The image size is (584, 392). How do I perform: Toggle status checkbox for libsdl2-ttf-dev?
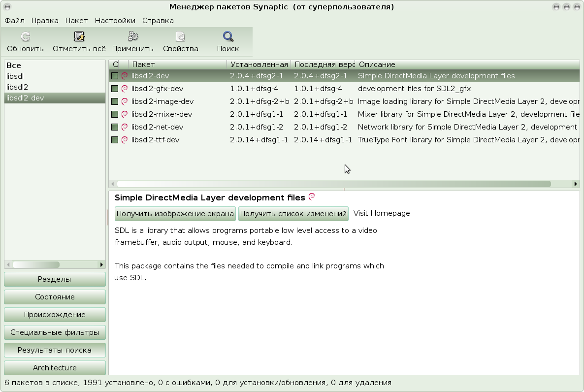pos(115,140)
